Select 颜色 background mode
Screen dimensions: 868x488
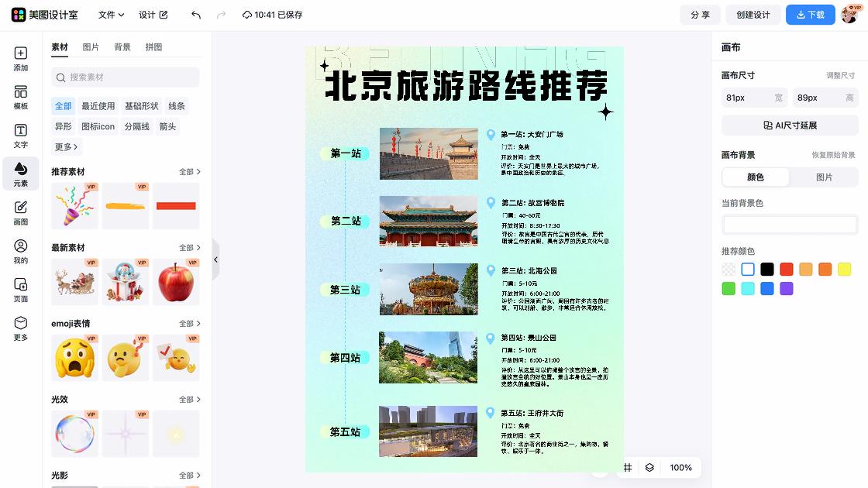click(x=756, y=177)
